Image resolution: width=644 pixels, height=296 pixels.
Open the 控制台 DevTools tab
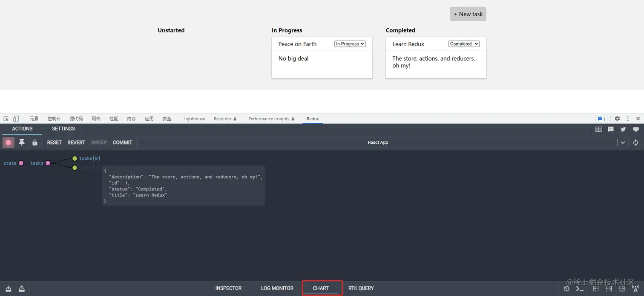[54, 119]
